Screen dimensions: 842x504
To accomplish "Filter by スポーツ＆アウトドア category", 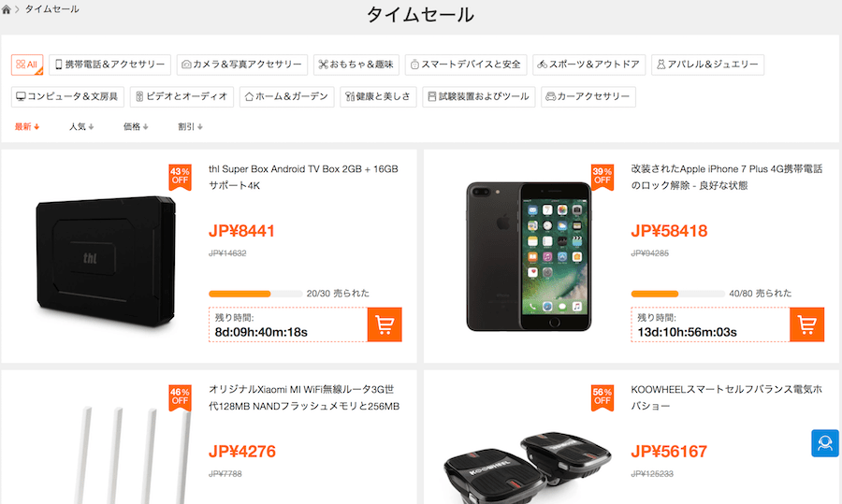I will click(x=588, y=65).
